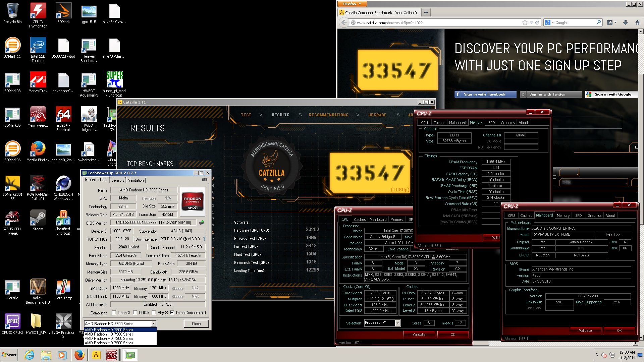This screenshot has width=644, height=362.
Task: Click Windows Start button
Action: click(x=9, y=355)
